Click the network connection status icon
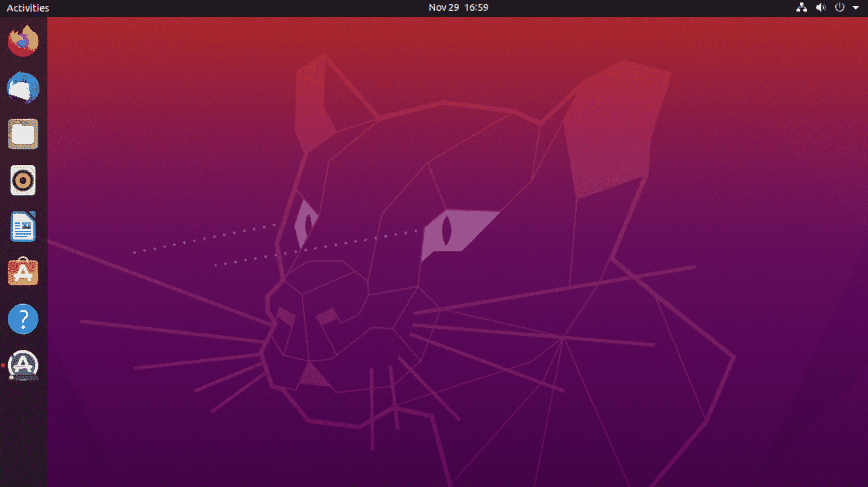 [802, 8]
